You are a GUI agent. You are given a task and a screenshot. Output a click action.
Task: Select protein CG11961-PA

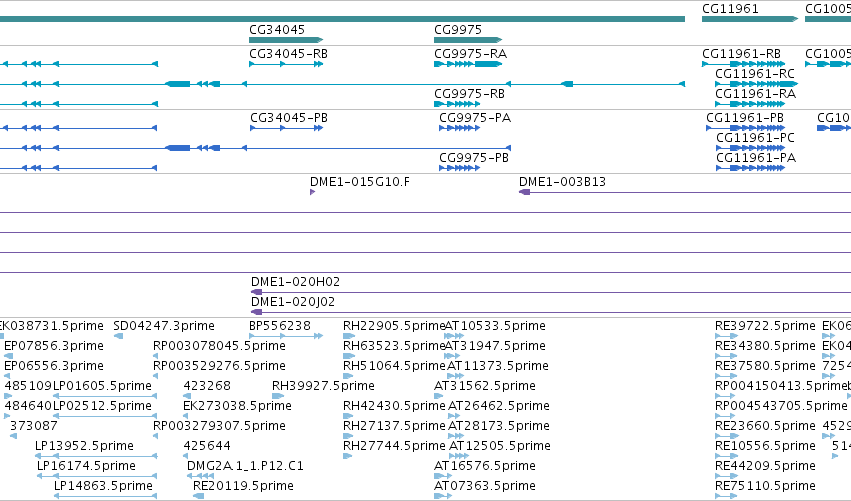(x=756, y=158)
